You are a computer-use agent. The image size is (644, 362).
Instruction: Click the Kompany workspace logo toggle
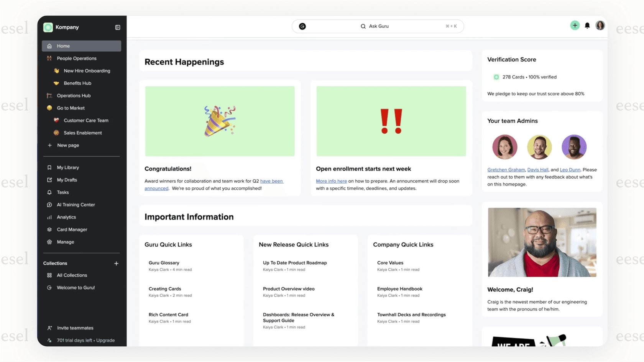48,27
